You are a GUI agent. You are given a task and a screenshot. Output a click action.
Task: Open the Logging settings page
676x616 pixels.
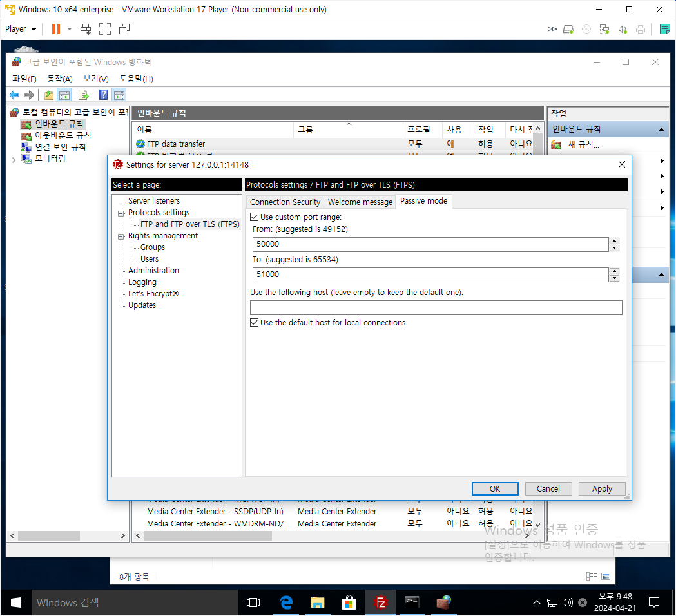[x=142, y=282]
